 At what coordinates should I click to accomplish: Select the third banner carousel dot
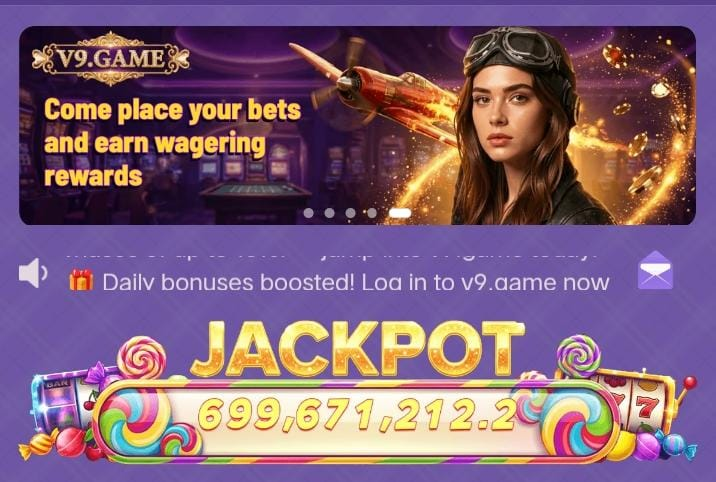(350, 213)
